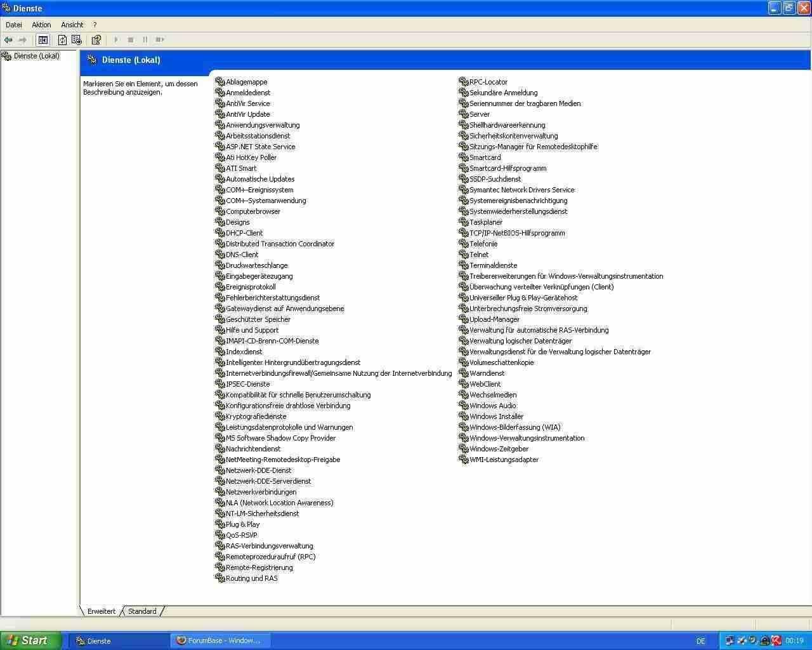Click the Refresh toolbar icon
This screenshot has width=812, height=650.
click(62, 40)
